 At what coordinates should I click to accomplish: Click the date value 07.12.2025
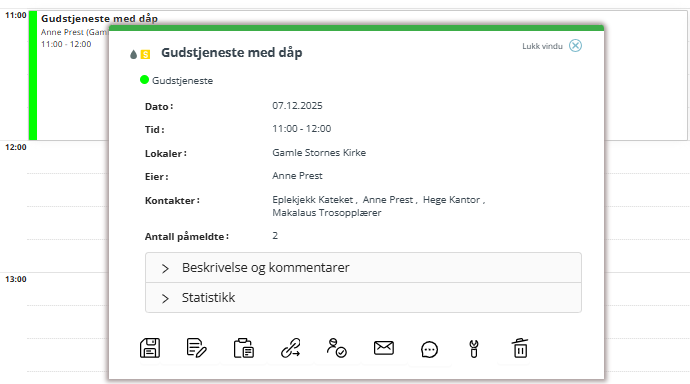pos(297,106)
